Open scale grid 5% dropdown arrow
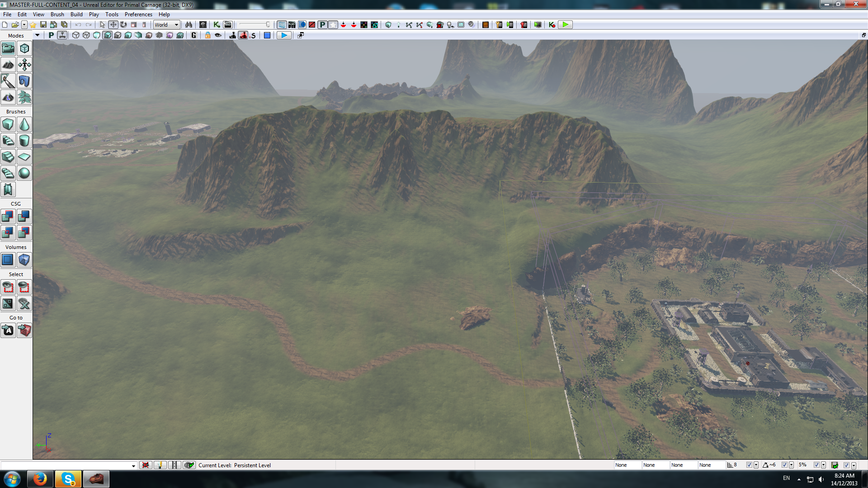Viewport: 868px width, 488px height. coord(823,465)
